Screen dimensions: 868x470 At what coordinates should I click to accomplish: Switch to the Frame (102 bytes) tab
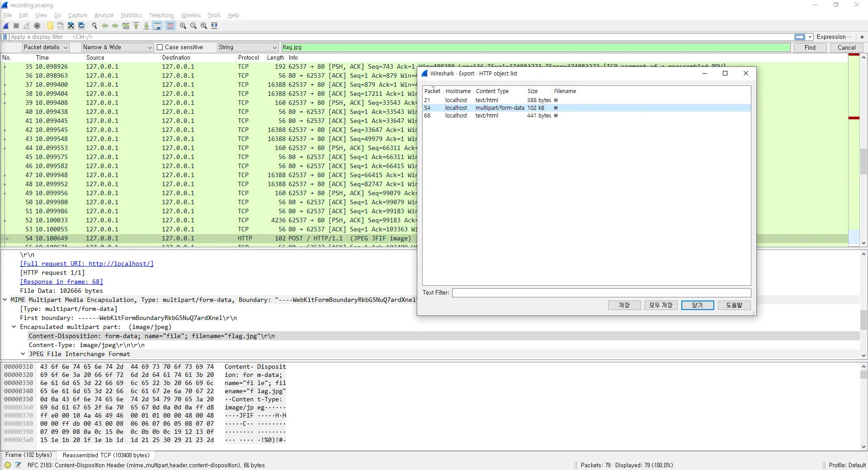coord(28,455)
